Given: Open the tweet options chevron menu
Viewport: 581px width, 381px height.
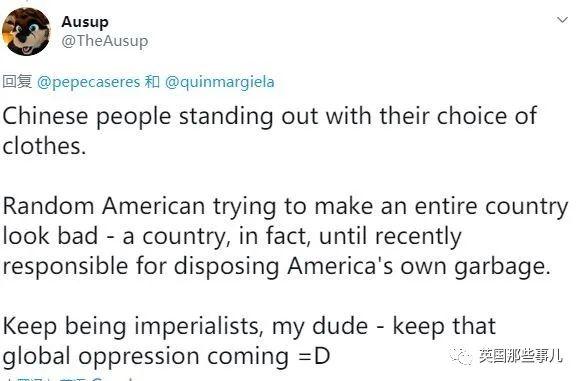Looking at the screenshot, I should click(x=562, y=20).
